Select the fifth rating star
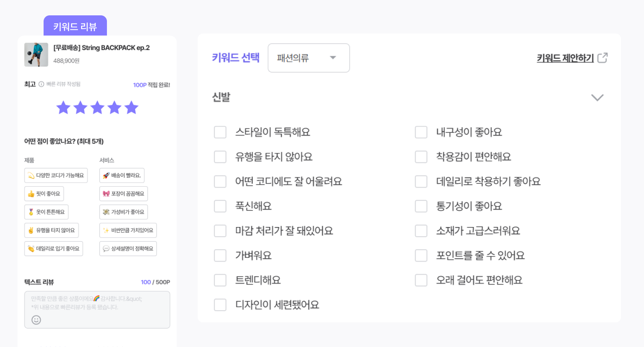Viewport: 644px width, 347px height. [132, 108]
